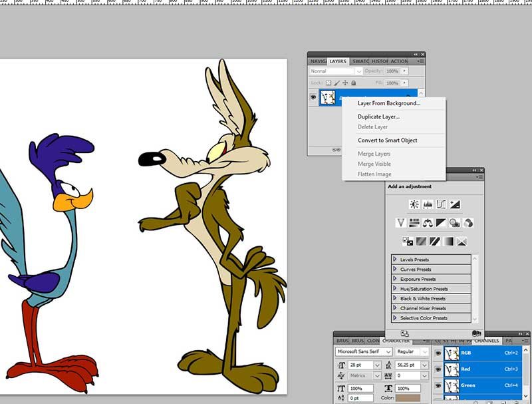532x404 pixels.
Task: Add a Color Balance adjustment
Action: (x=428, y=223)
